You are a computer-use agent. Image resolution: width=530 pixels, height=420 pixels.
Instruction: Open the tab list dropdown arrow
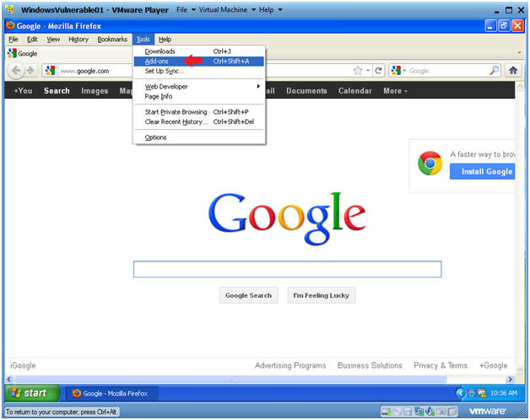pyautogui.click(x=519, y=53)
